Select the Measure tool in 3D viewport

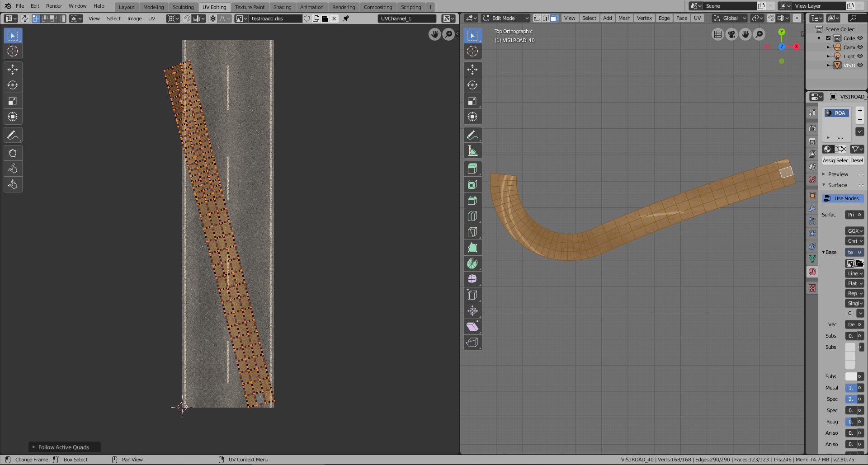pyautogui.click(x=472, y=151)
